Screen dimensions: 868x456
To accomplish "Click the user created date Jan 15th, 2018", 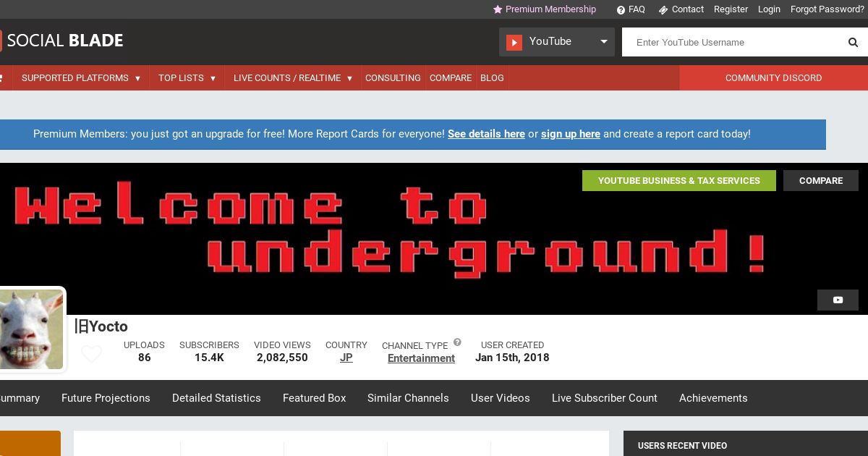I will pos(512,358).
